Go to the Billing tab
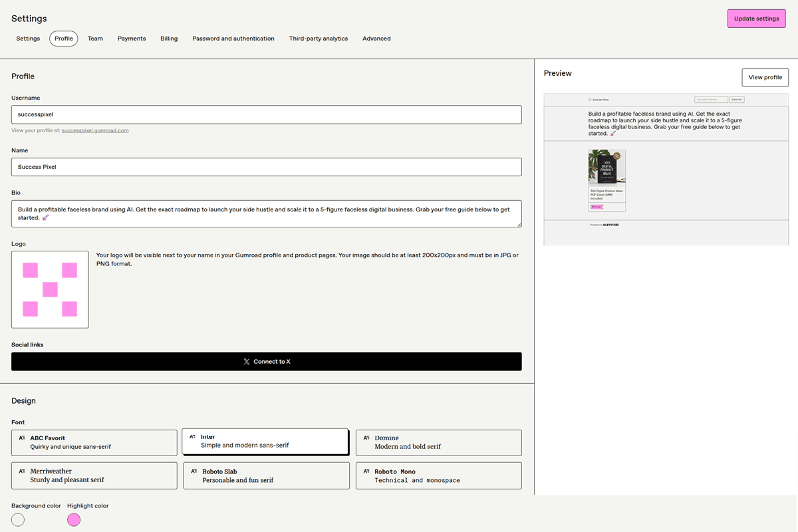 (x=169, y=39)
